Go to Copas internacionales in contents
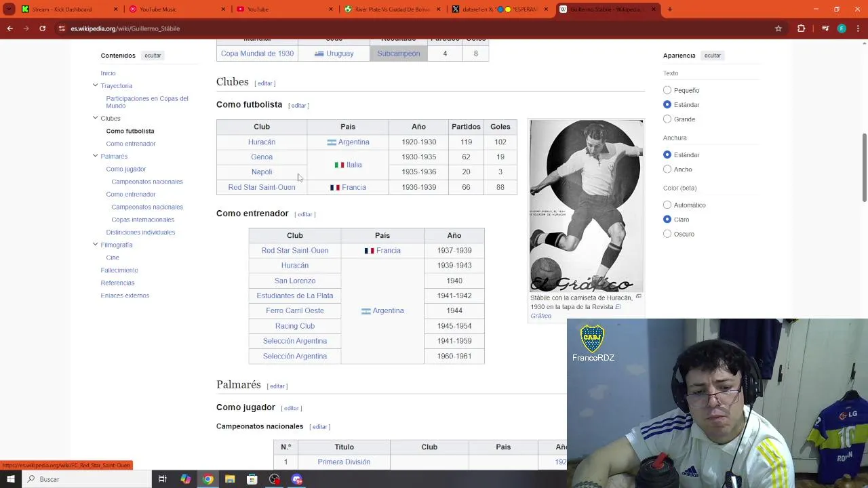The image size is (868, 488). [x=143, y=220]
